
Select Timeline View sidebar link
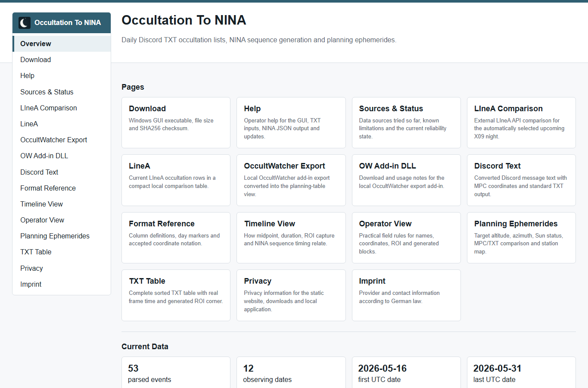tap(62, 204)
